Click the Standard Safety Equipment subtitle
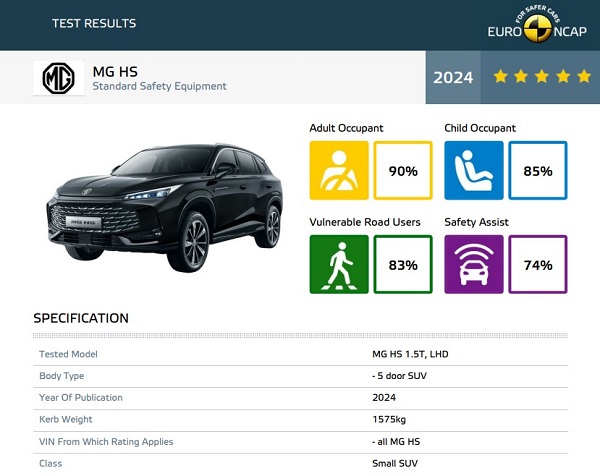Screen dimensions: 600x476 click(x=159, y=87)
